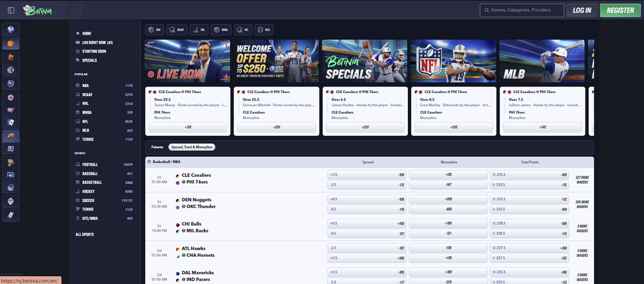The height and width of the screenshot is (284, 644).
Task: Select WNBA quick filter chip
Action: tap(221, 29)
